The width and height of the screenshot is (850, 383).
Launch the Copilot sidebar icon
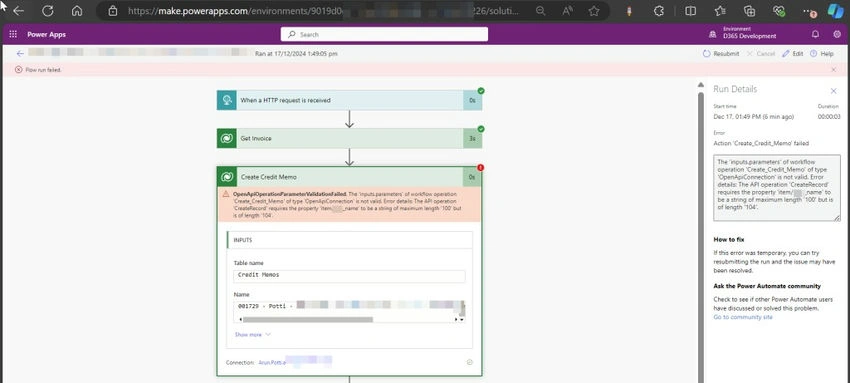[835, 11]
